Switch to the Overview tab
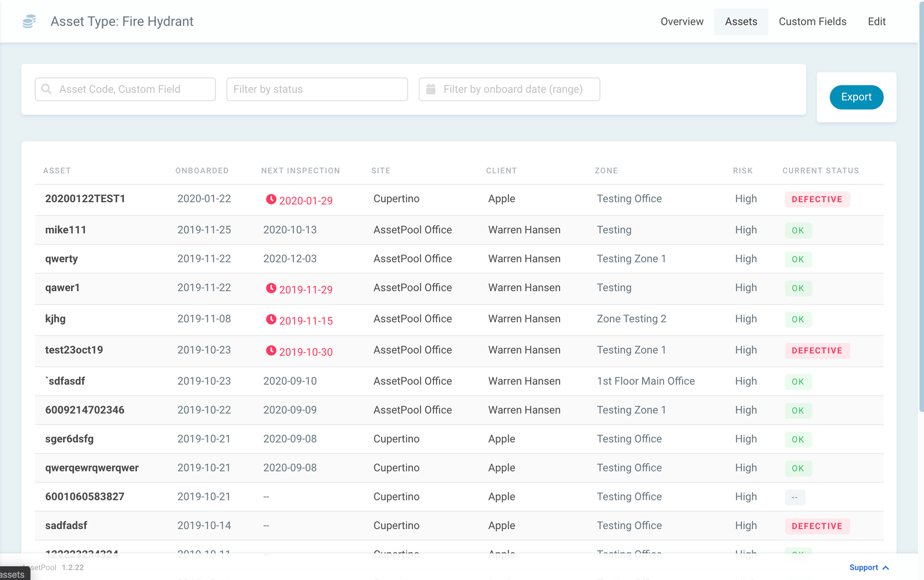The image size is (924, 580). click(682, 21)
